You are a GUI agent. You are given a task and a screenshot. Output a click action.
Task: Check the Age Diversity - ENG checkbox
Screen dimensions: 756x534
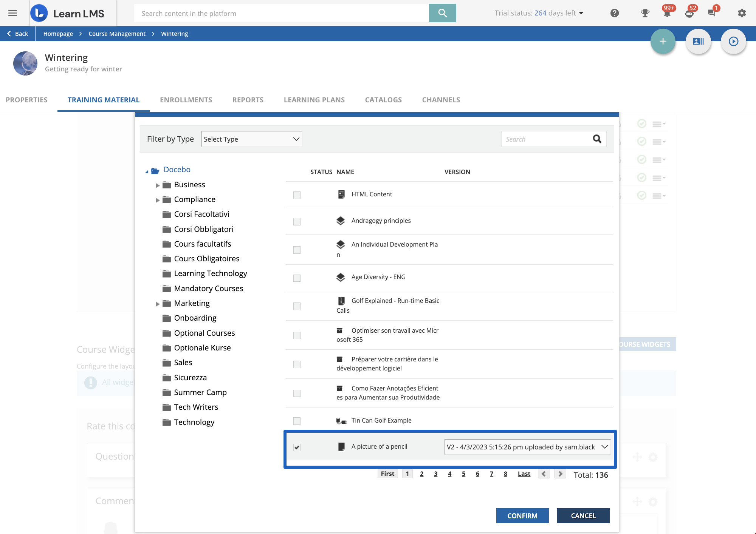[x=297, y=278]
